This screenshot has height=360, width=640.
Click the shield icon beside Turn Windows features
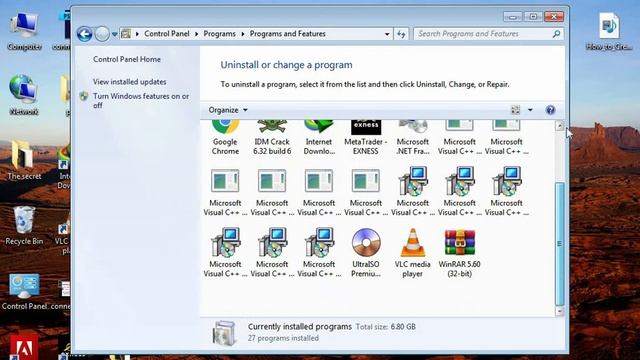[84, 96]
